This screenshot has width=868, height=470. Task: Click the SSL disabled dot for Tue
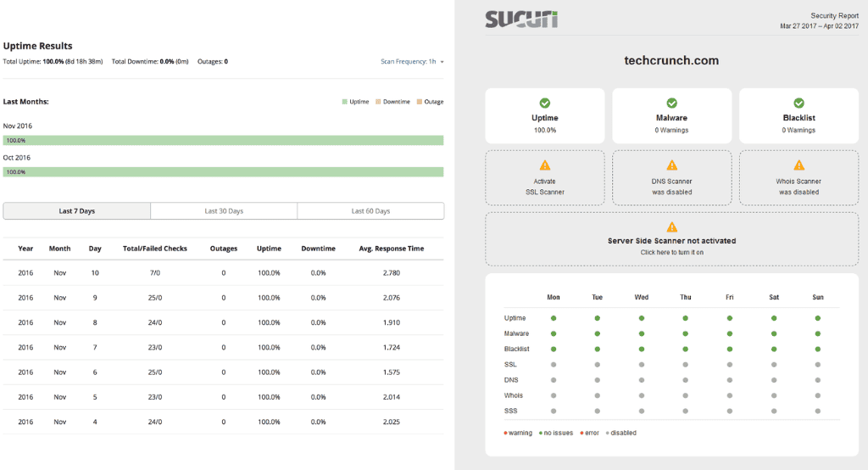(x=597, y=365)
